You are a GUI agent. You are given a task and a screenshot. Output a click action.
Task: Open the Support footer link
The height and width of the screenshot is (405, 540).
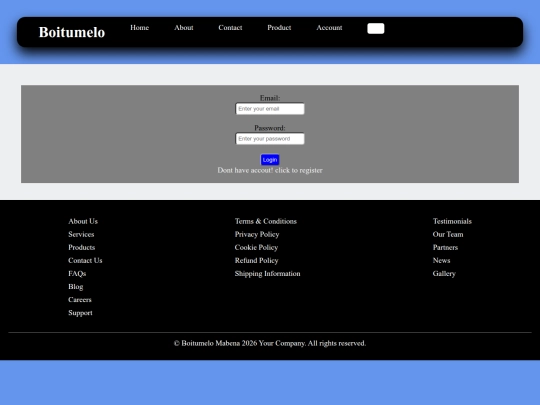(x=80, y=313)
